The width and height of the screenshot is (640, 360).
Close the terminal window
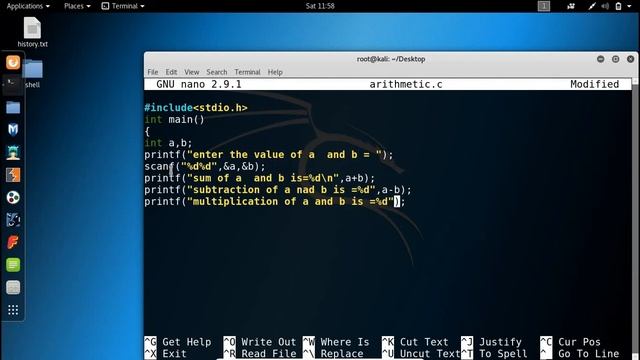(x=630, y=59)
